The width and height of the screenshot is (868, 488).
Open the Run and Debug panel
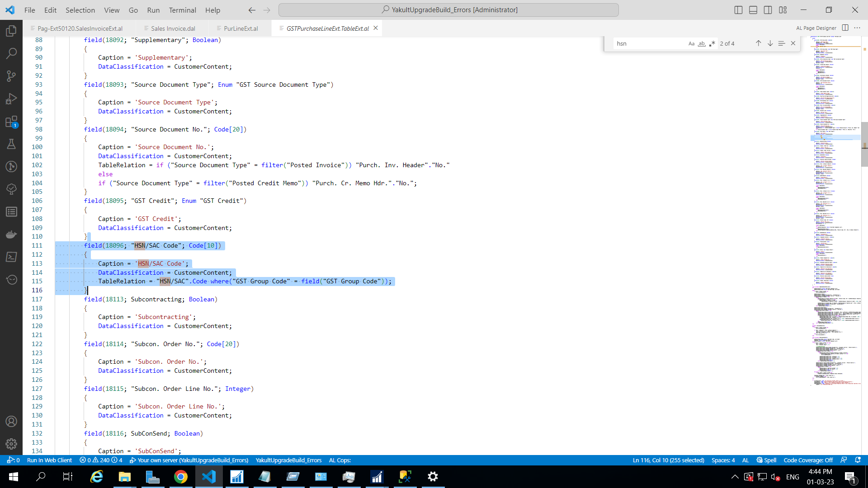(11, 99)
